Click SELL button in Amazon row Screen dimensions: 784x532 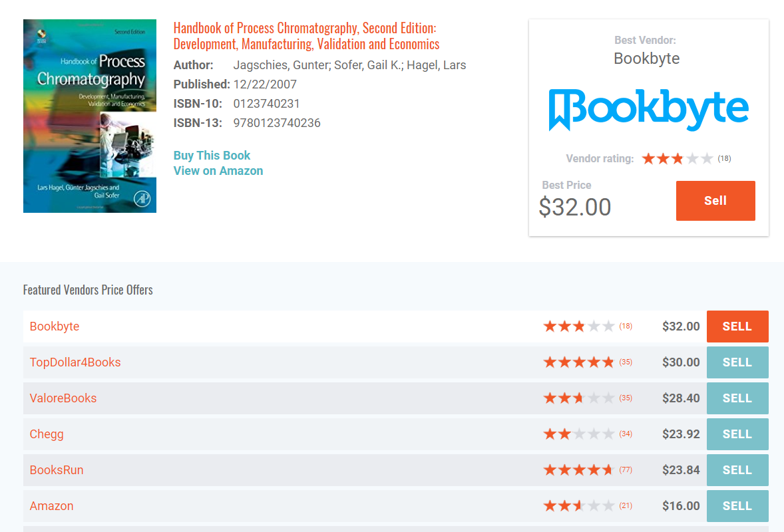click(x=737, y=506)
